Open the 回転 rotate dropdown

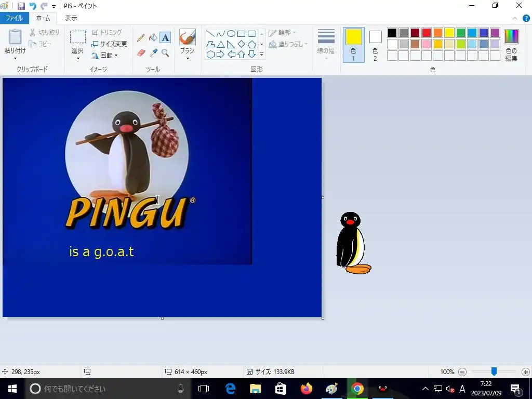click(x=105, y=55)
